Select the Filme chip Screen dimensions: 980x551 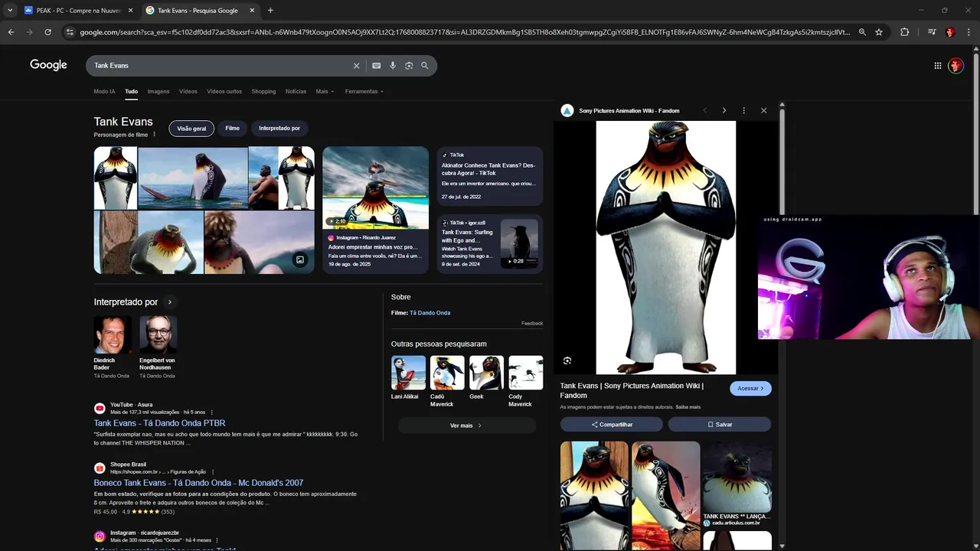click(x=232, y=129)
